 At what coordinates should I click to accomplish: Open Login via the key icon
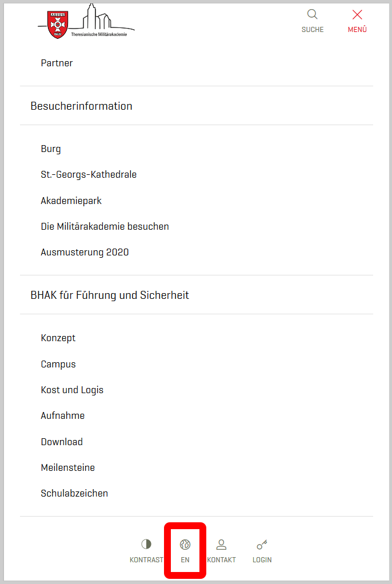tap(262, 545)
